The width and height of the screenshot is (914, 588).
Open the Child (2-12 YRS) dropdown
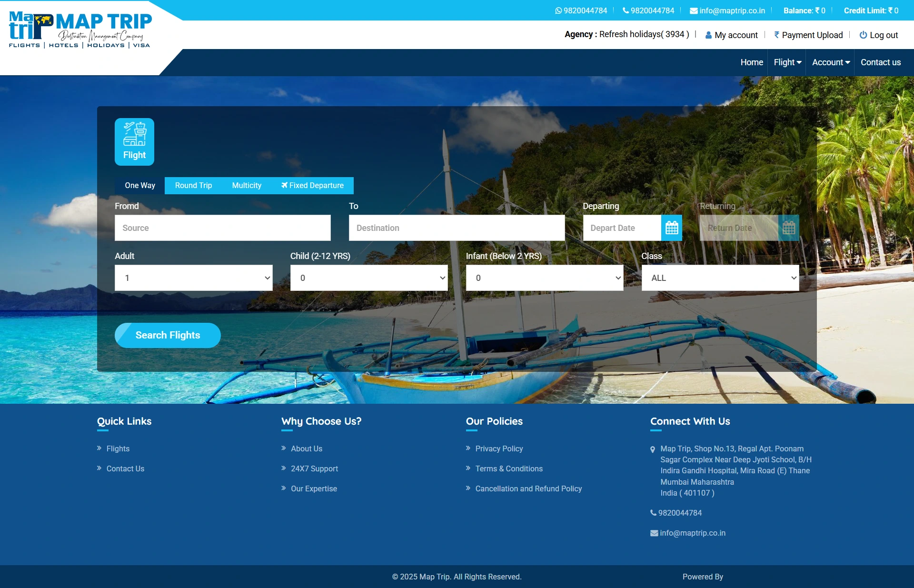coord(369,278)
